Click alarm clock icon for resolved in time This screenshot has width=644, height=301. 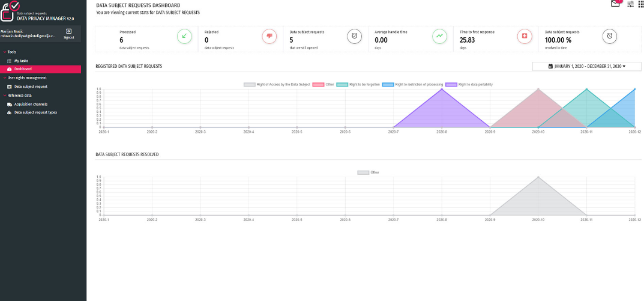[610, 36]
